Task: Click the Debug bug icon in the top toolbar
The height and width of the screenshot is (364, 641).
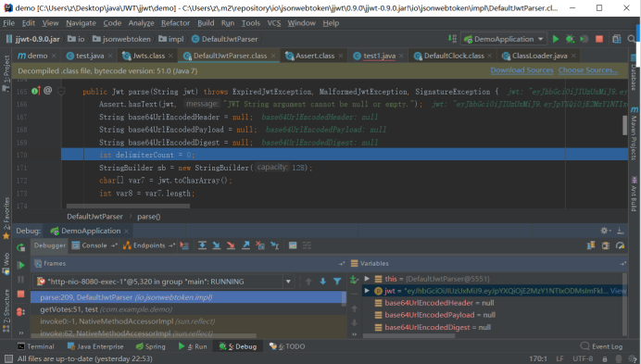Action: [x=570, y=39]
